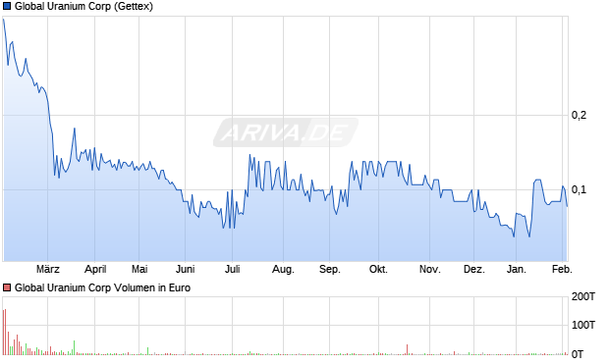Viewport: 609px width, 364px height.
Task: Select the 'Feb.' month label
Action: 563,269
